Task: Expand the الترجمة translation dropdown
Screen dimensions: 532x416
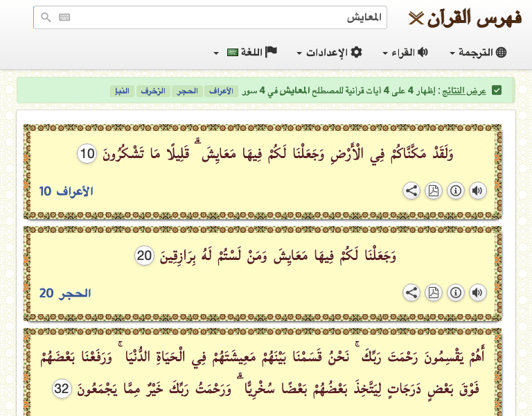Action: tap(478, 53)
